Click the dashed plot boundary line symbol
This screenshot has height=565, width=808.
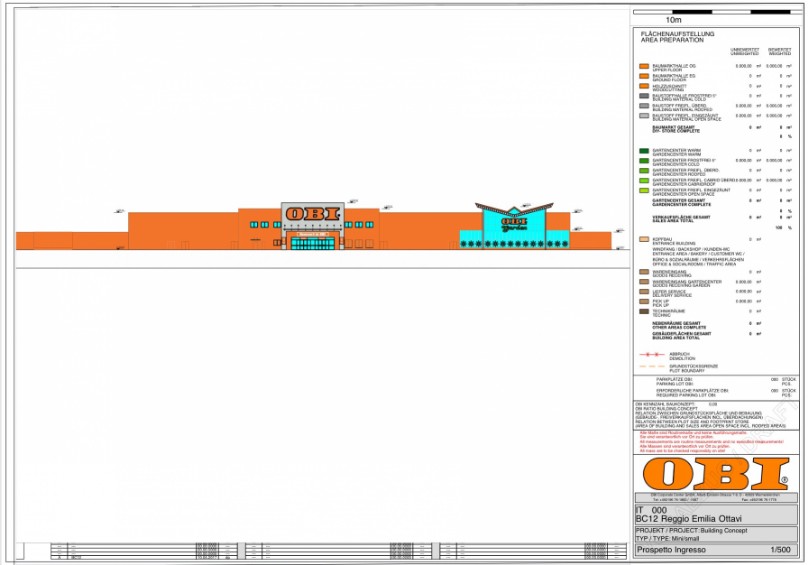pos(652,367)
